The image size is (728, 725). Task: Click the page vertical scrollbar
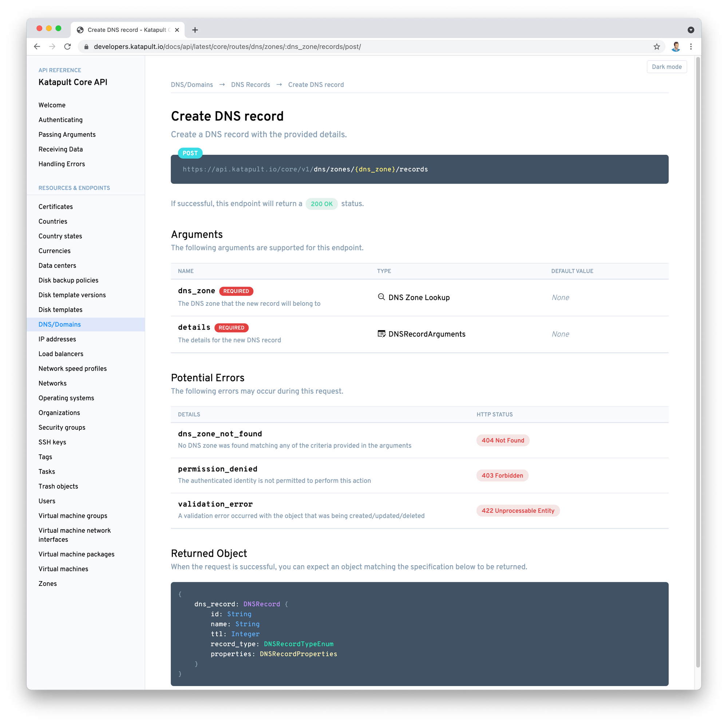point(697,362)
